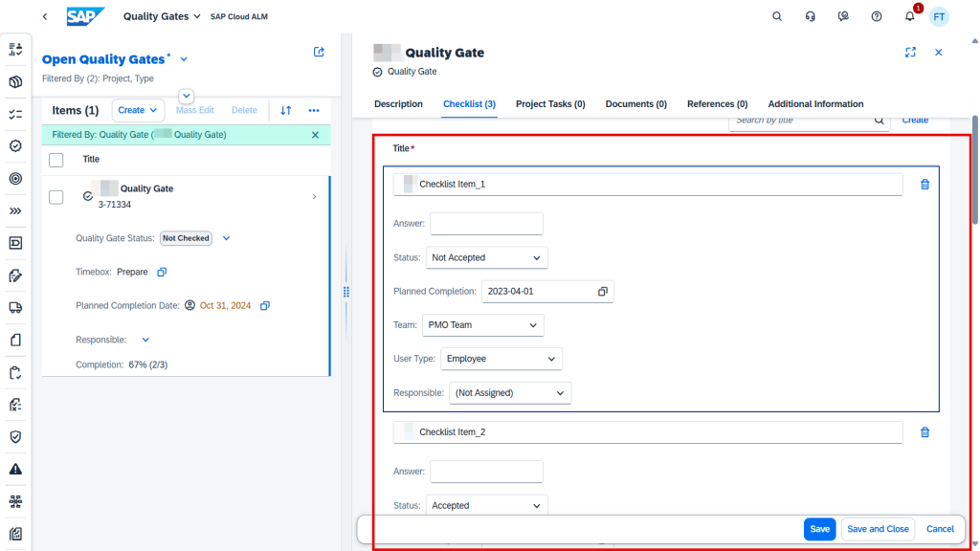
Task: Open sort settings for the items list
Action: [285, 110]
